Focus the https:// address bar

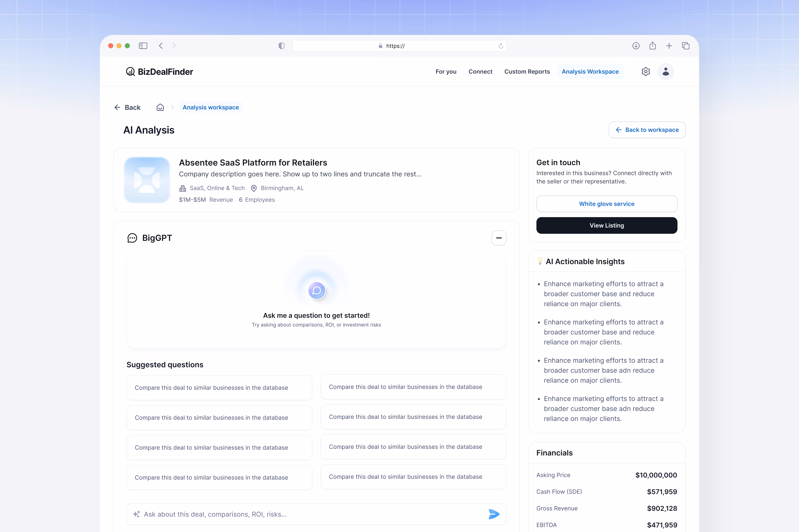(x=399, y=46)
